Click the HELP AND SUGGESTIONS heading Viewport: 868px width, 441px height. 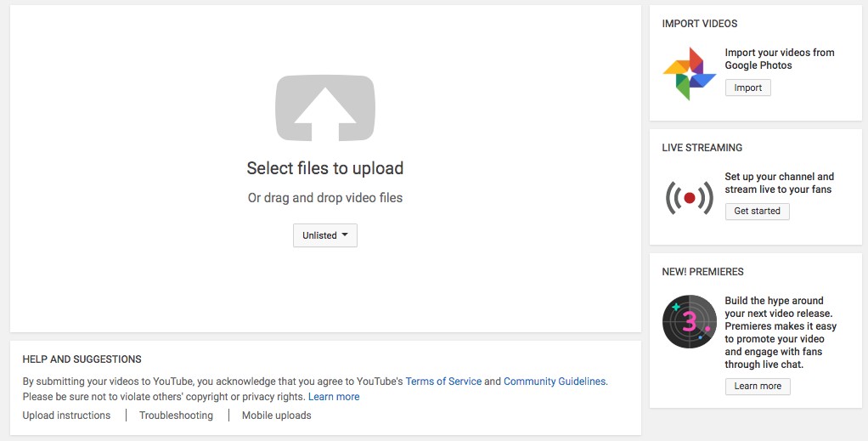coord(82,359)
